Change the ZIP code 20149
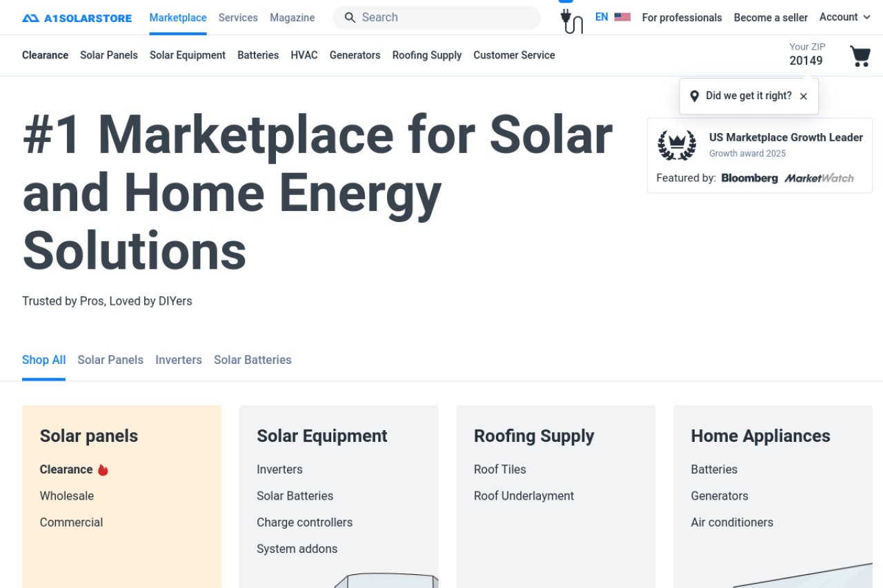Image resolution: width=883 pixels, height=588 pixels. [806, 61]
